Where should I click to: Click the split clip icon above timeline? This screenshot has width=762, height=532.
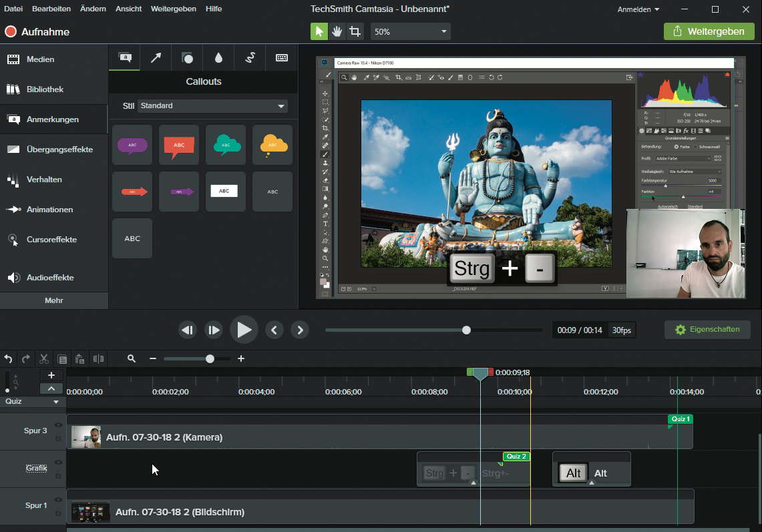click(x=99, y=359)
